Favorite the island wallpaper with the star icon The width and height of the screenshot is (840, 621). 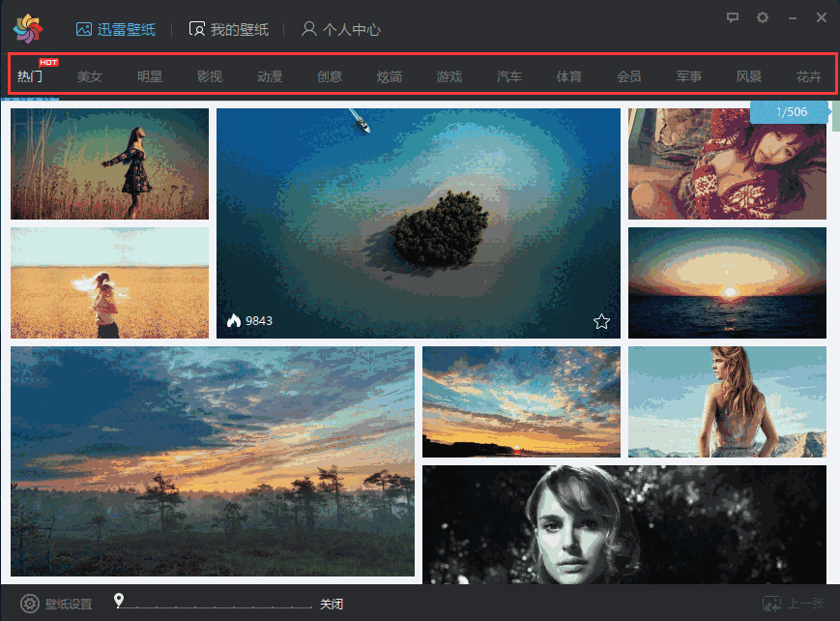[x=601, y=321]
